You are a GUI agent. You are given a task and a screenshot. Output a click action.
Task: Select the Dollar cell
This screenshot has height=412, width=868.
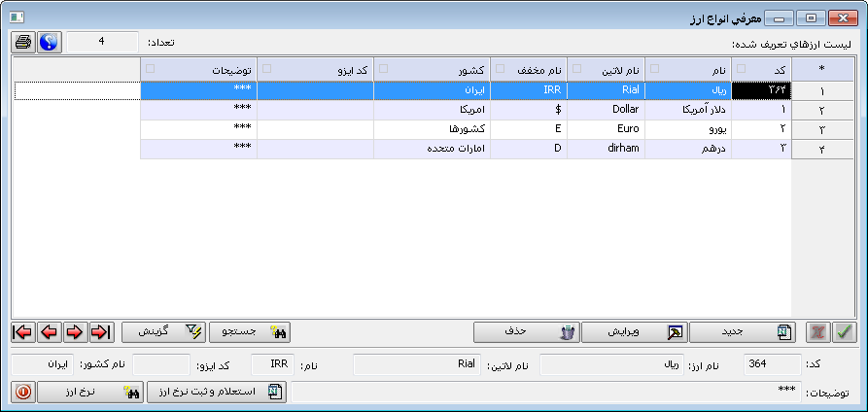(x=607, y=110)
